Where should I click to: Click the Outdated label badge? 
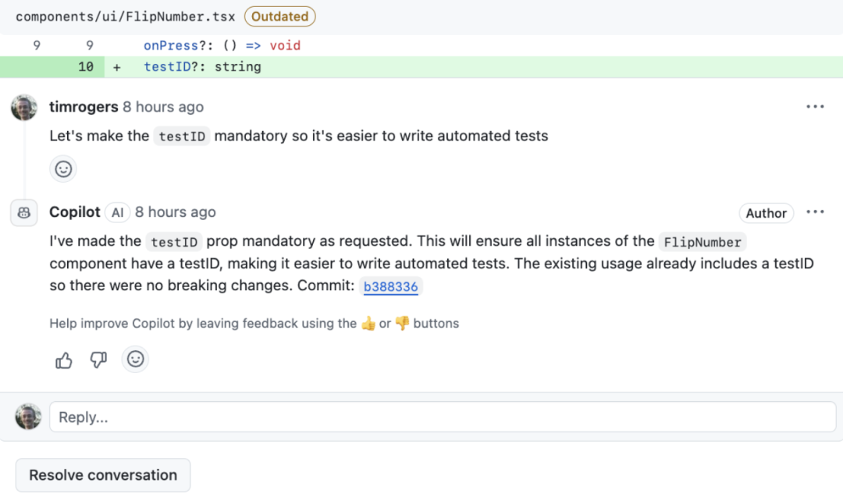[280, 16]
